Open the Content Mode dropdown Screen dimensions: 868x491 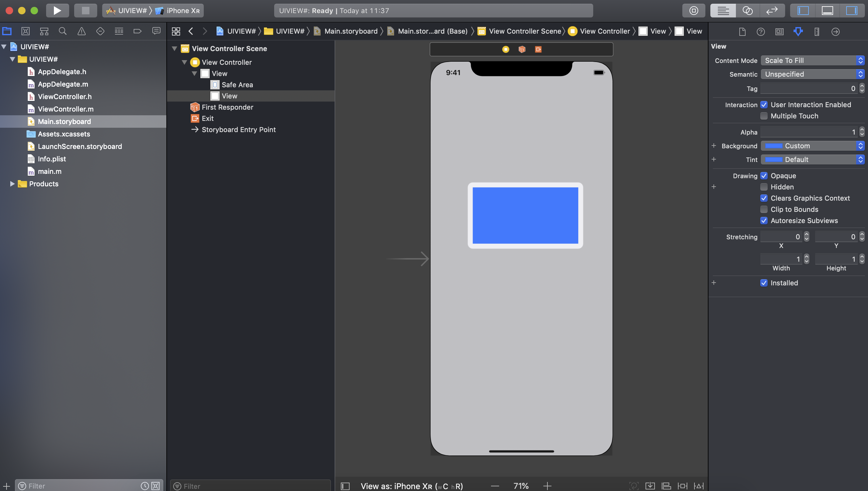[813, 61]
